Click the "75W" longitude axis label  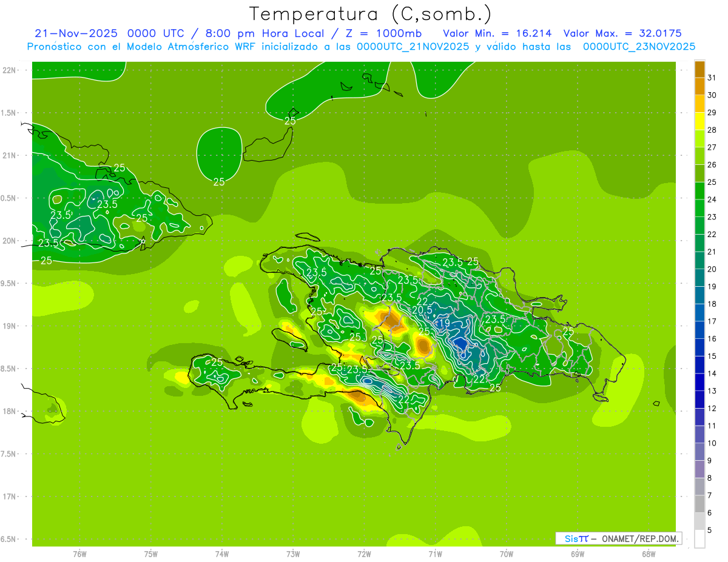(151, 554)
